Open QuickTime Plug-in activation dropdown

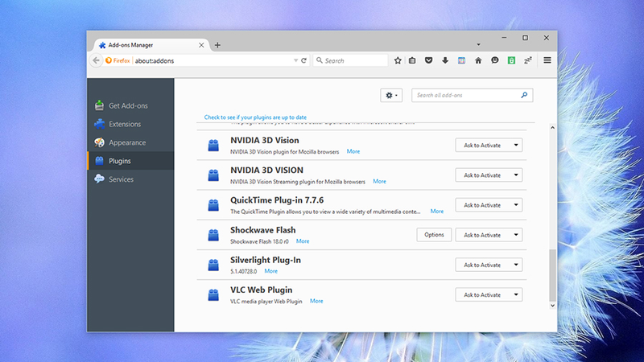point(489,205)
